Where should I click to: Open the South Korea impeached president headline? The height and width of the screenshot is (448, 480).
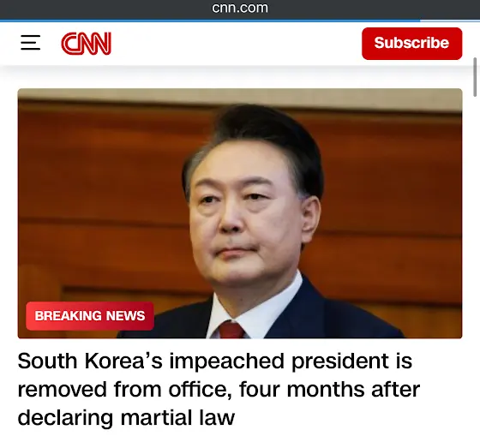coord(219,389)
